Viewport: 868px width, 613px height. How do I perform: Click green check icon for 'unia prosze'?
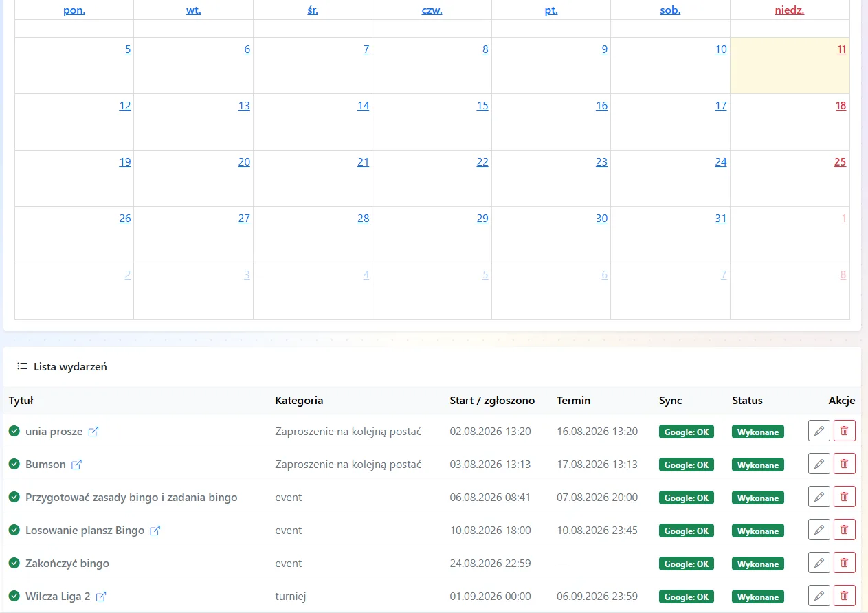[x=14, y=431]
